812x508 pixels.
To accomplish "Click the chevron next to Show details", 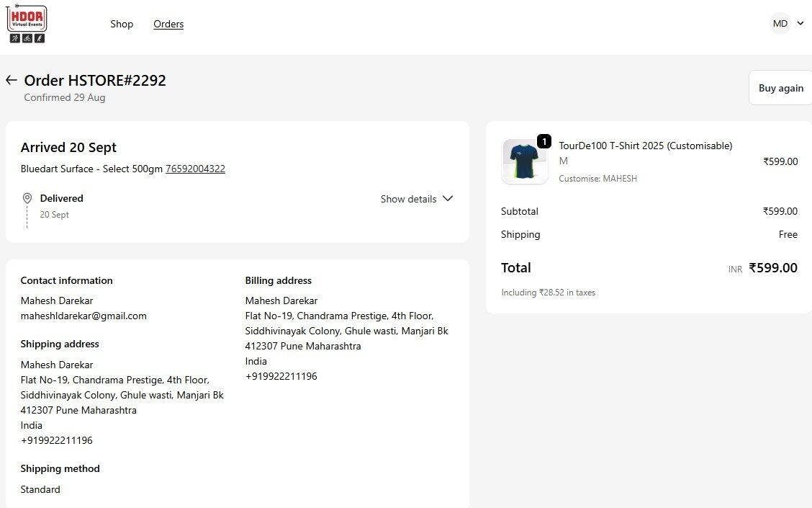I will tap(448, 199).
